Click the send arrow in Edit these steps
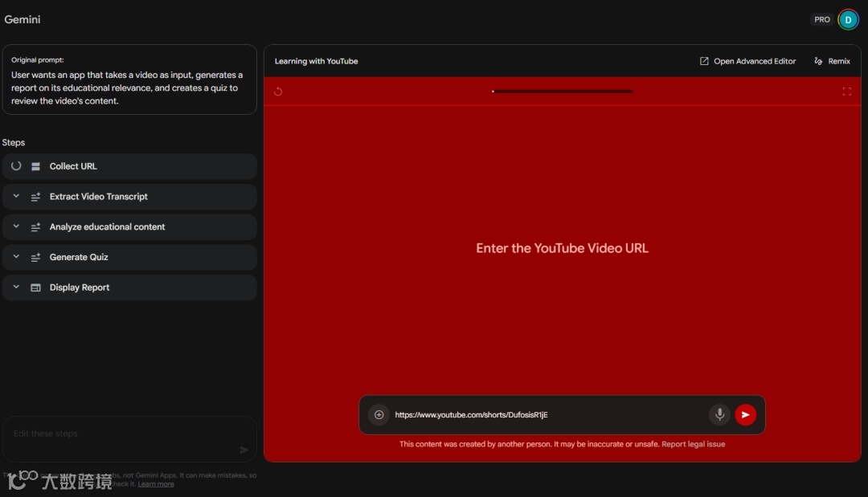This screenshot has height=497, width=868. [x=244, y=450]
